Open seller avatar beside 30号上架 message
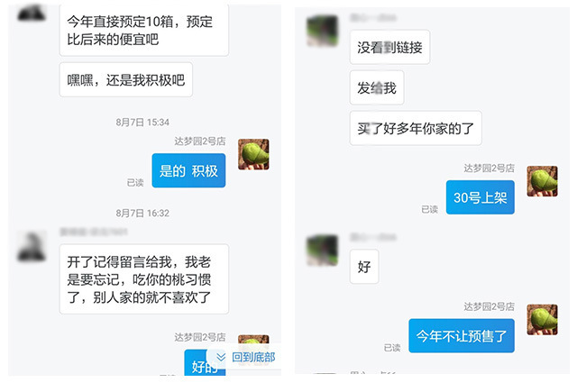577x392 pixels. pos(542,181)
